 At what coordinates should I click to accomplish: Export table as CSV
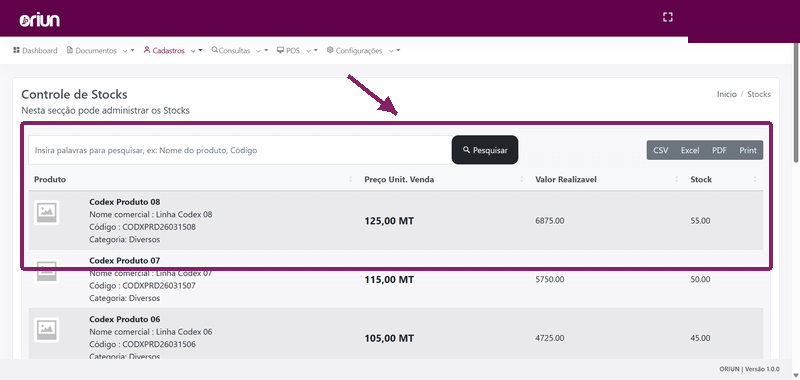click(x=661, y=150)
